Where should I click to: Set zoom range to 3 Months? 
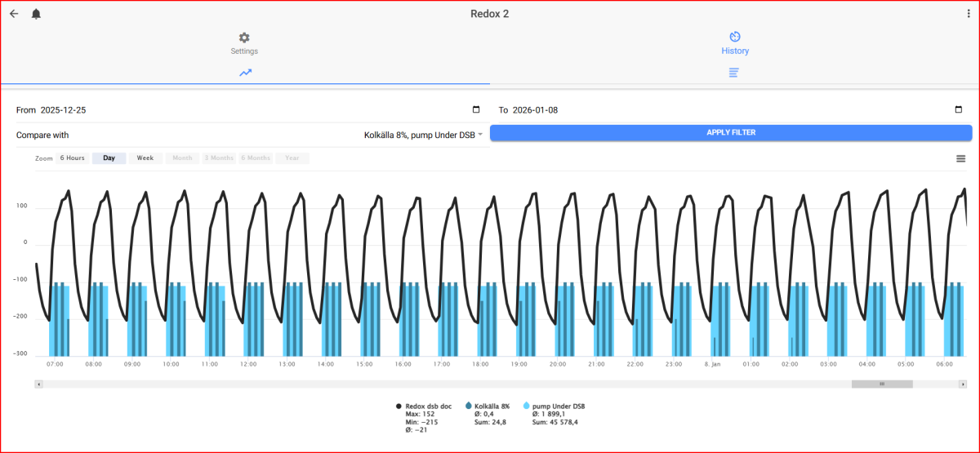tap(219, 158)
